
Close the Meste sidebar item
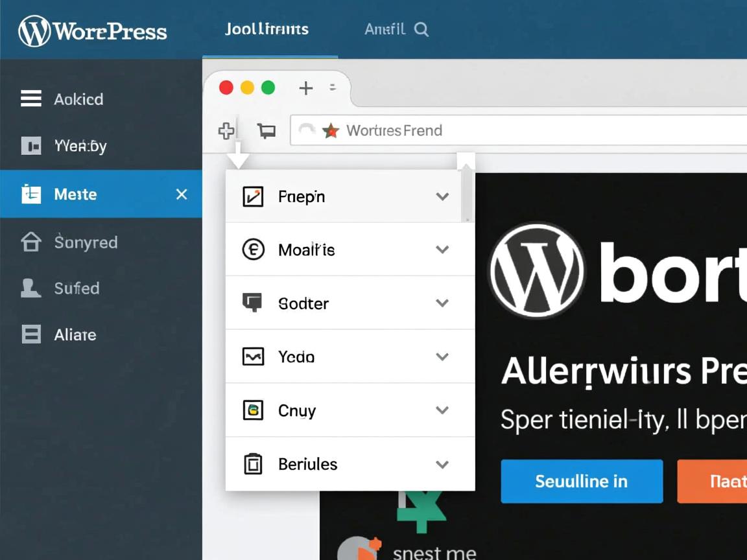click(x=182, y=194)
